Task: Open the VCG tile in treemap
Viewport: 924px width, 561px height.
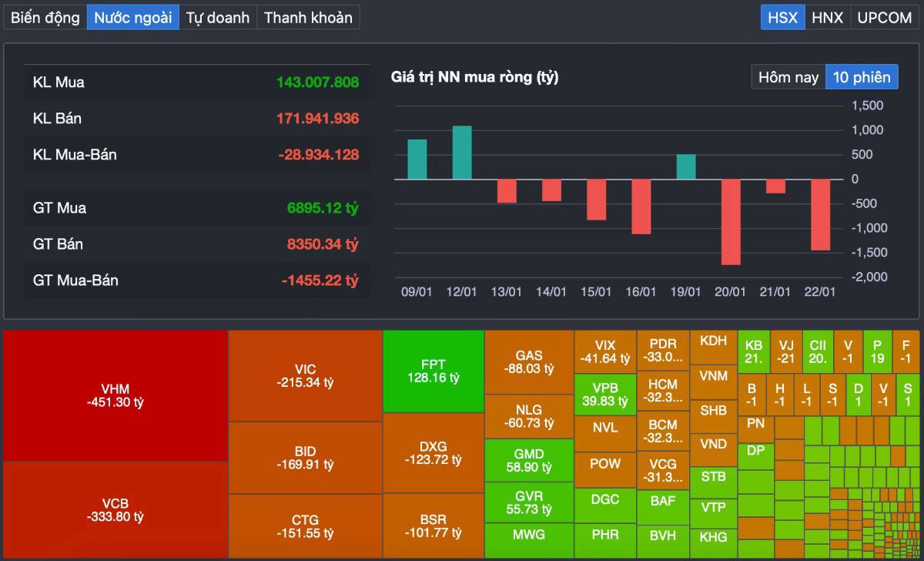Action: point(663,471)
